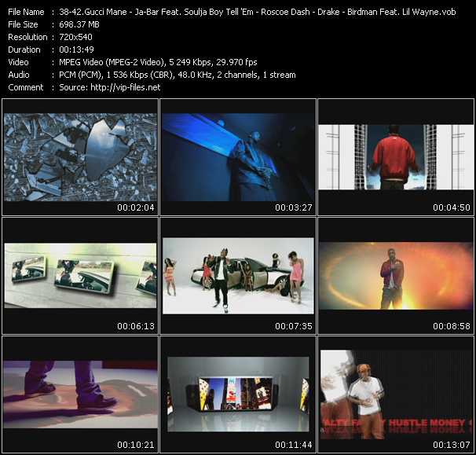Click the Duration label

pos(24,50)
